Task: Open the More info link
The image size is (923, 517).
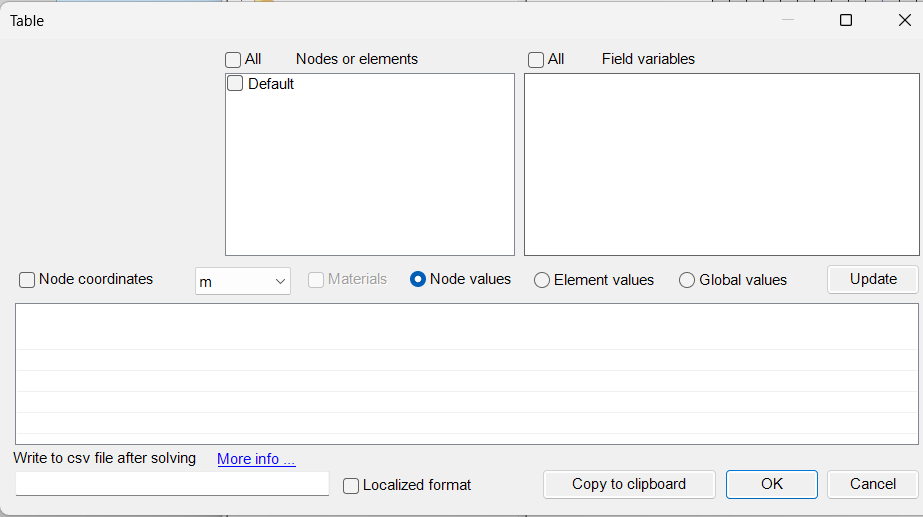Action: [x=256, y=459]
